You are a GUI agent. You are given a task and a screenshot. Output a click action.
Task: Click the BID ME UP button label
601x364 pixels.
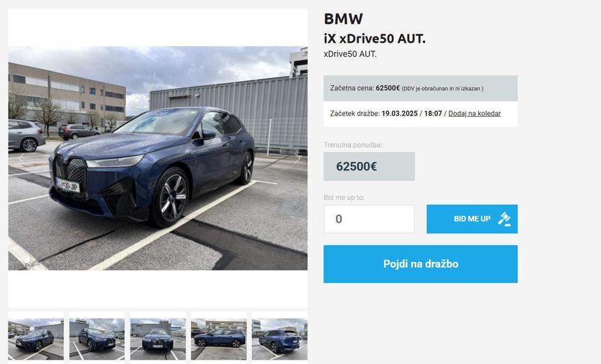(472, 219)
